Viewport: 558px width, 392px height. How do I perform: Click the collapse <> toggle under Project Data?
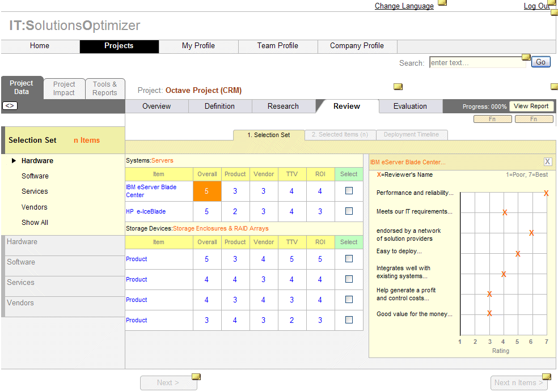(x=10, y=105)
